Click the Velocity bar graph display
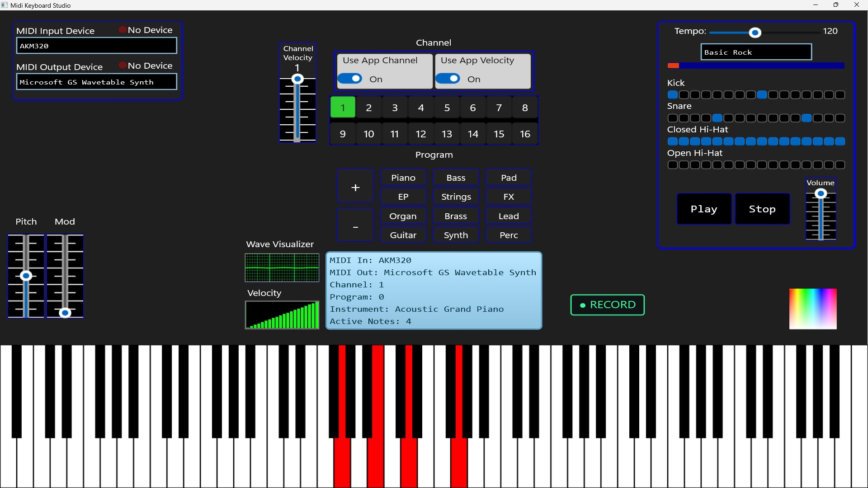This screenshot has width=868, height=488. click(x=282, y=315)
